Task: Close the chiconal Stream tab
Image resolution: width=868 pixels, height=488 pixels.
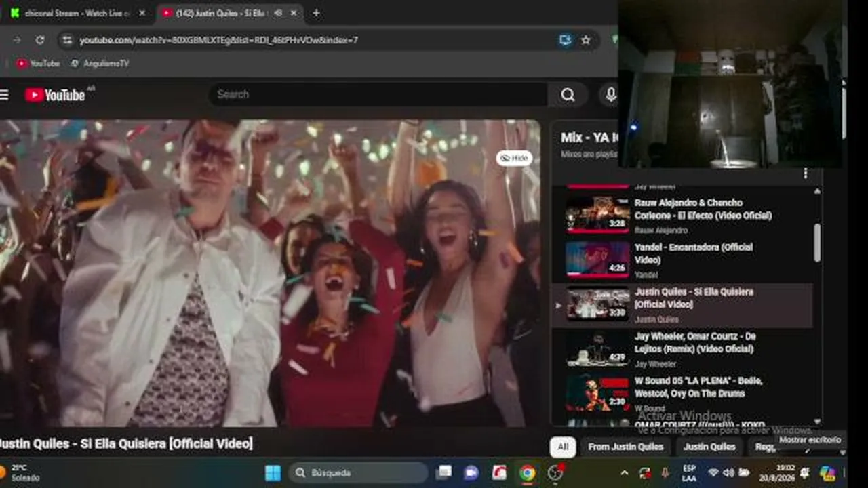Action: tap(142, 13)
